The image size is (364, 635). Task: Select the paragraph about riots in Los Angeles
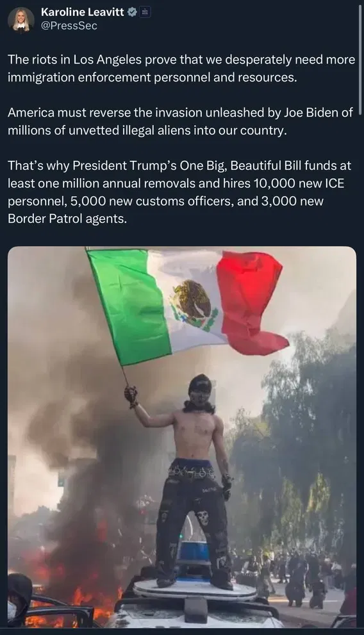click(181, 69)
